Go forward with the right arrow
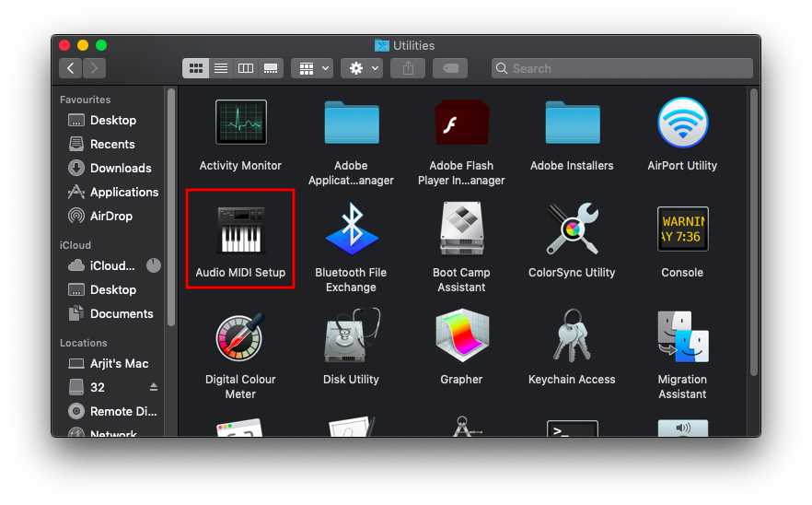The height and width of the screenshot is (505, 812). coord(94,68)
